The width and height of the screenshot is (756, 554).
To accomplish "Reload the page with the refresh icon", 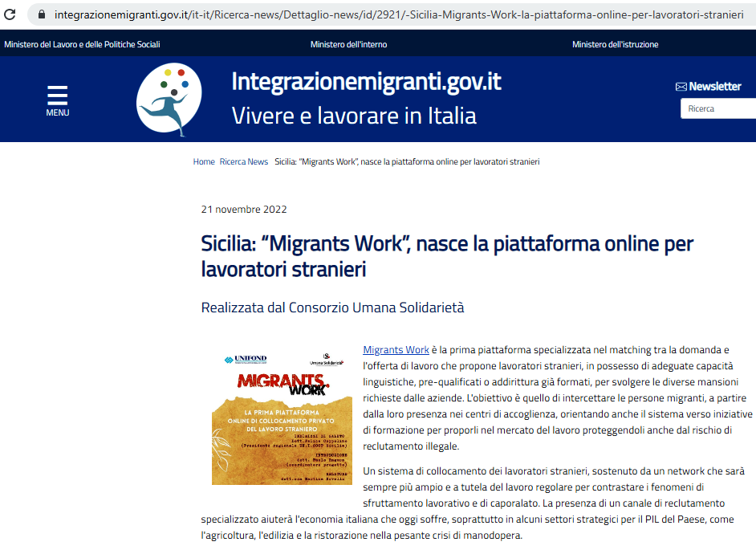I will click(x=10, y=14).
